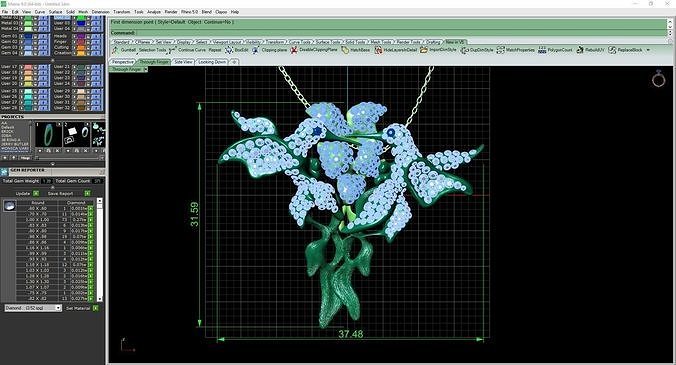Select the MONICA project in the list

(16, 149)
